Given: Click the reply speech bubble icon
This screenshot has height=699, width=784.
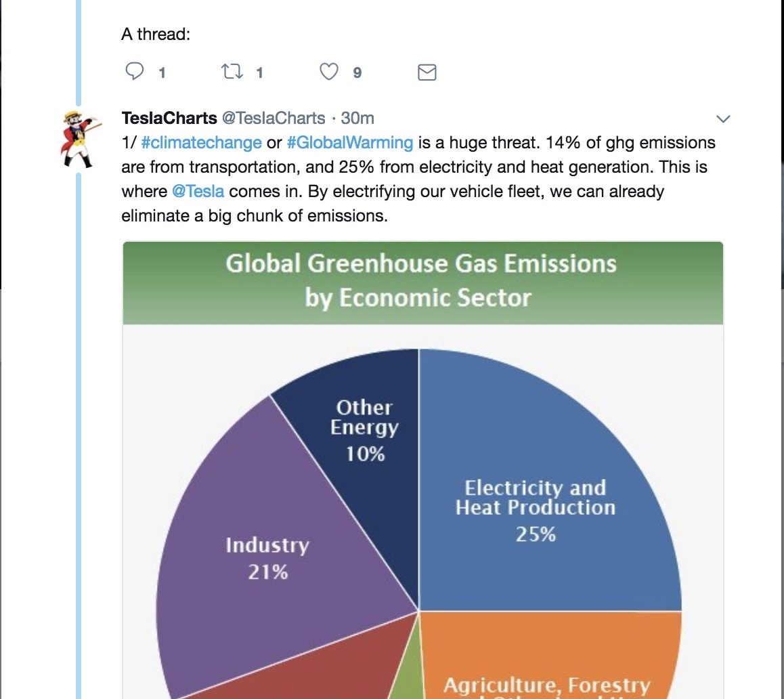Looking at the screenshot, I should 134,72.
